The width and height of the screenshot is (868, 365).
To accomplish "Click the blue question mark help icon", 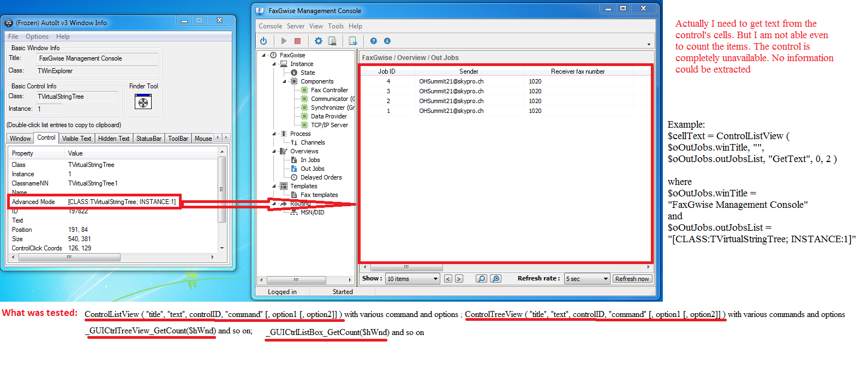I will [374, 41].
